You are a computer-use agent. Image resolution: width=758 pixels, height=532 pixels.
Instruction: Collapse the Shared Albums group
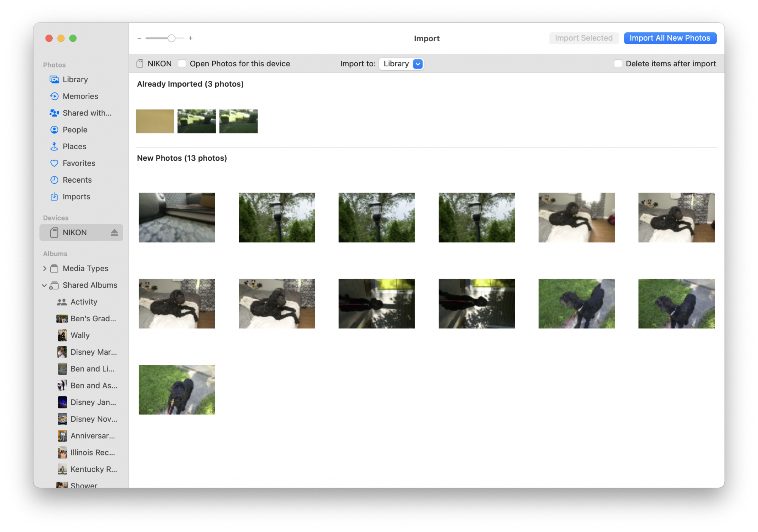click(x=45, y=285)
